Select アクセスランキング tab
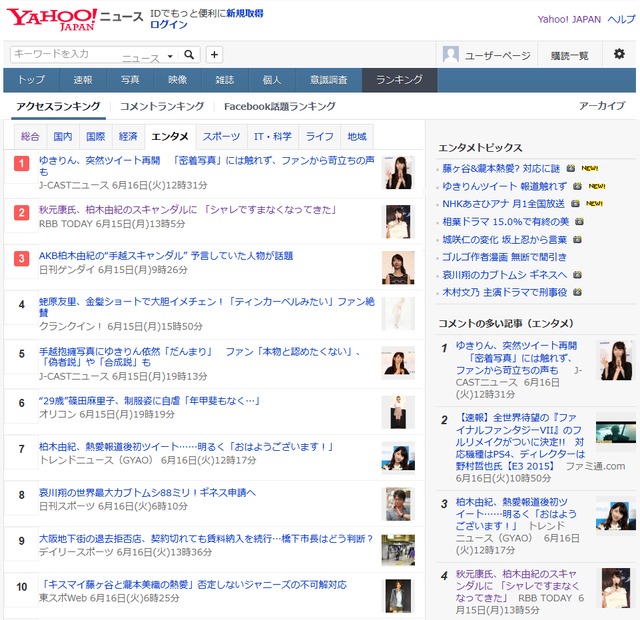The width and height of the screenshot is (640, 620). point(58,107)
